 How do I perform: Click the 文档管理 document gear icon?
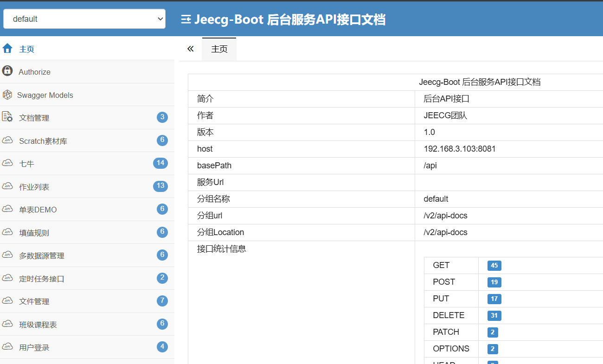[7, 117]
